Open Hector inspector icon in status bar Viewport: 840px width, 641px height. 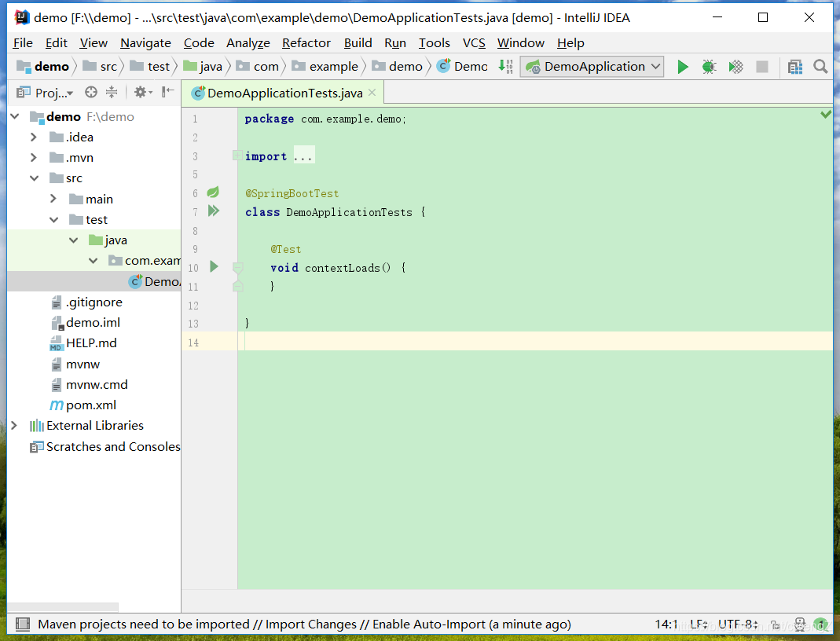click(799, 625)
